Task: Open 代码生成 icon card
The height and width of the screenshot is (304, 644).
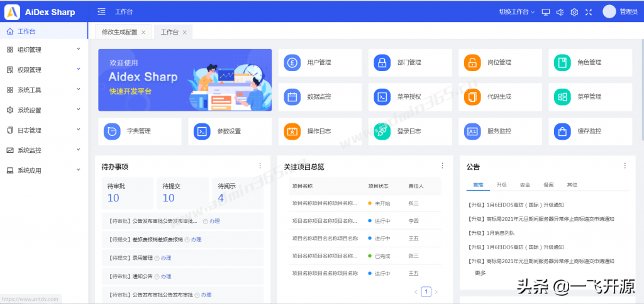Action: (x=500, y=97)
